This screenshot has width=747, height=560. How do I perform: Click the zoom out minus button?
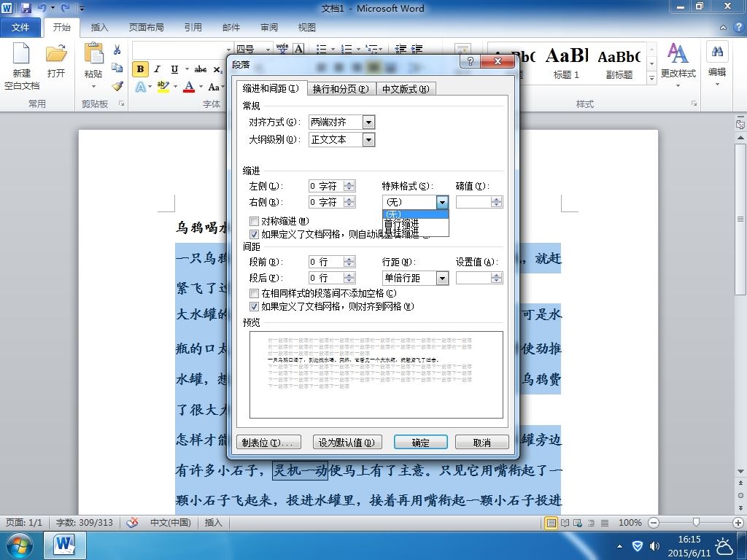tap(654, 523)
